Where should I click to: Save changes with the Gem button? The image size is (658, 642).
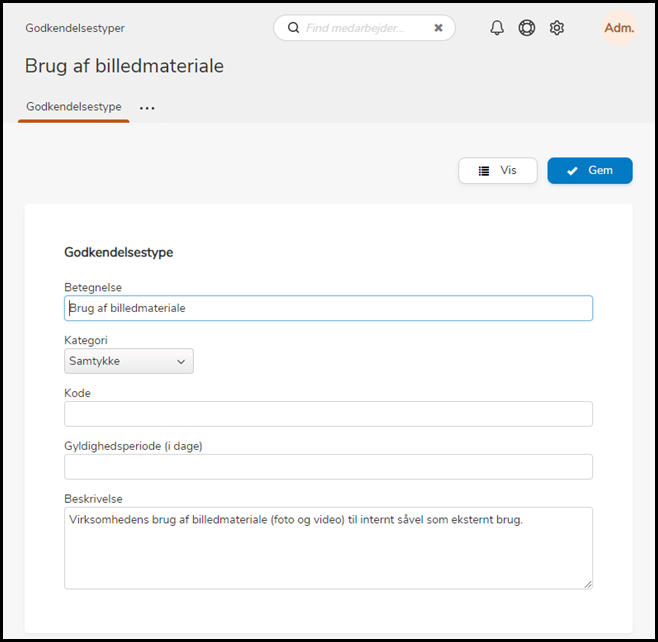(x=589, y=171)
